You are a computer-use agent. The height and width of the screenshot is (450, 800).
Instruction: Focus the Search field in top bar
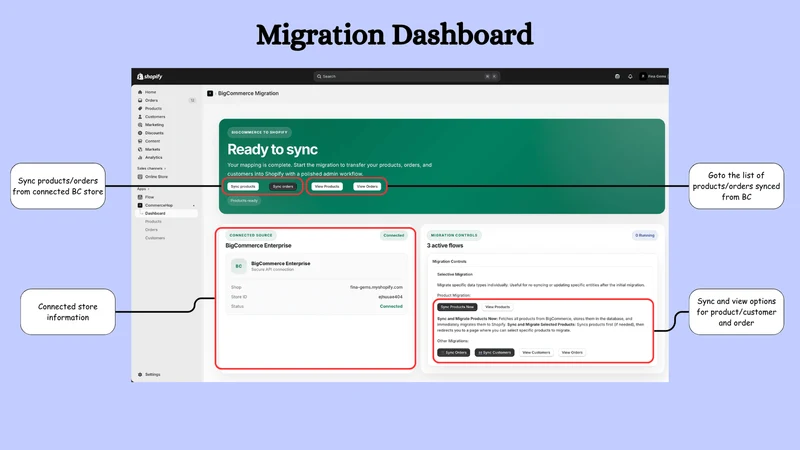click(x=407, y=77)
